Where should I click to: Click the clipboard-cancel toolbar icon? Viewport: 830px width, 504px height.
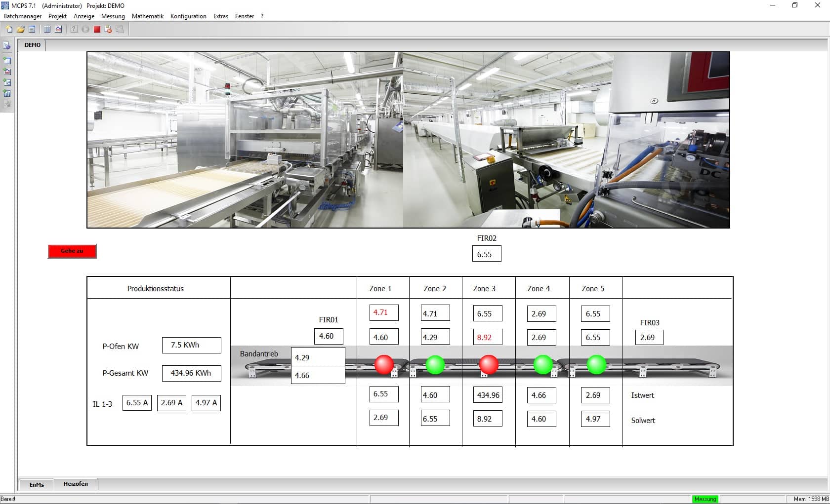pos(108,29)
